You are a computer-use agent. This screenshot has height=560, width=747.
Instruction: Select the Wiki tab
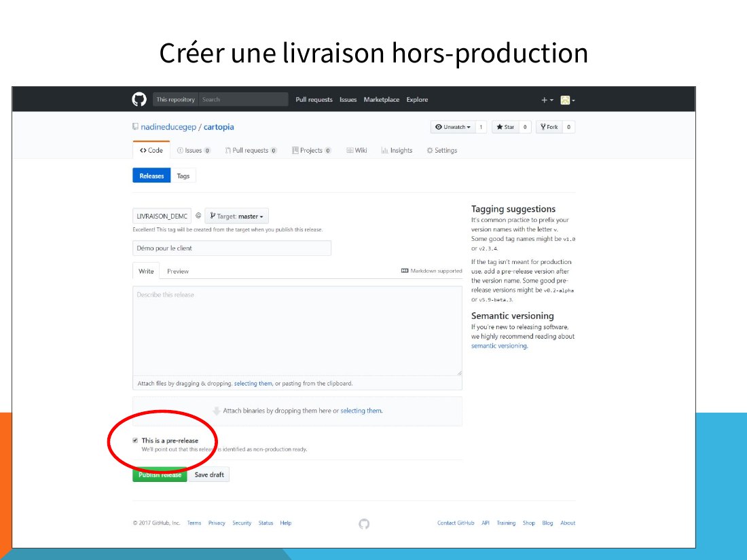[357, 151]
